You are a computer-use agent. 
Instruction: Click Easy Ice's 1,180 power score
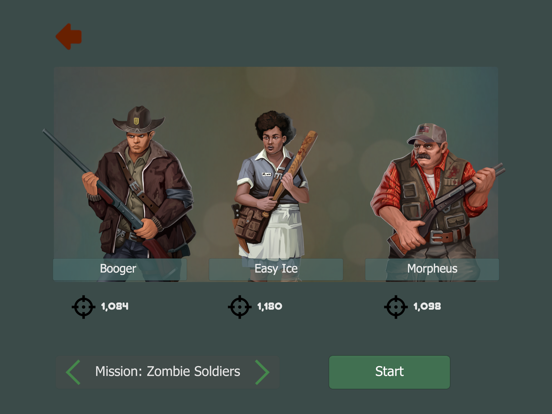coord(270,306)
